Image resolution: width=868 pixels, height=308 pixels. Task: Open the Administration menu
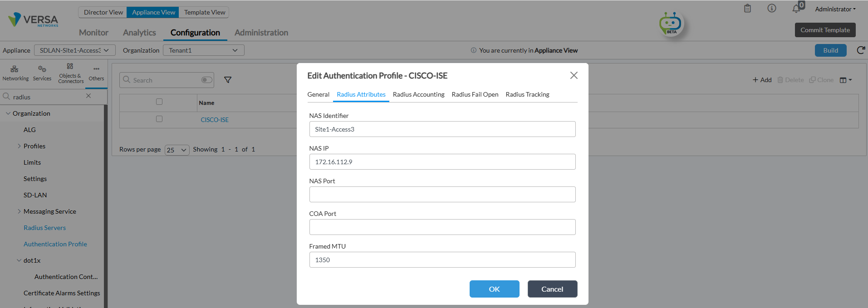tap(261, 33)
